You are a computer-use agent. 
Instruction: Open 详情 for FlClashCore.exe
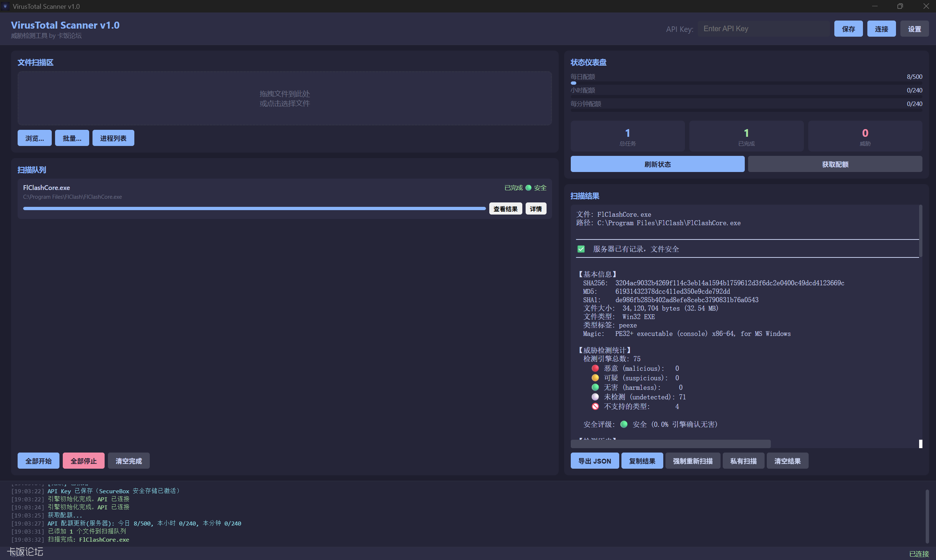click(536, 209)
